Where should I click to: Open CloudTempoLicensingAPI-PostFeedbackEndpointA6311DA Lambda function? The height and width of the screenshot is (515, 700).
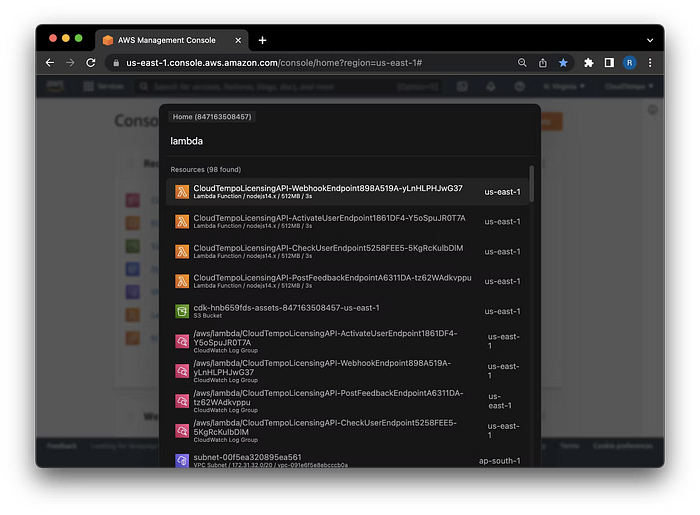click(347, 282)
